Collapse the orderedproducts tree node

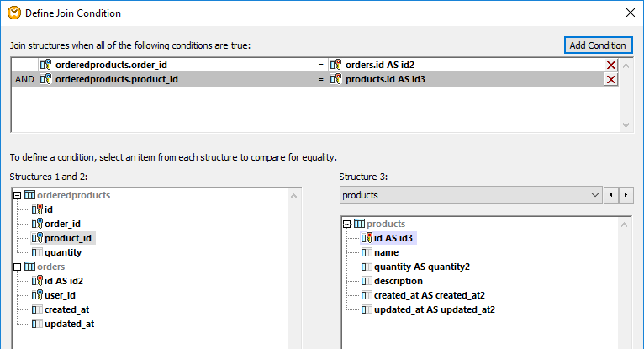(x=18, y=195)
